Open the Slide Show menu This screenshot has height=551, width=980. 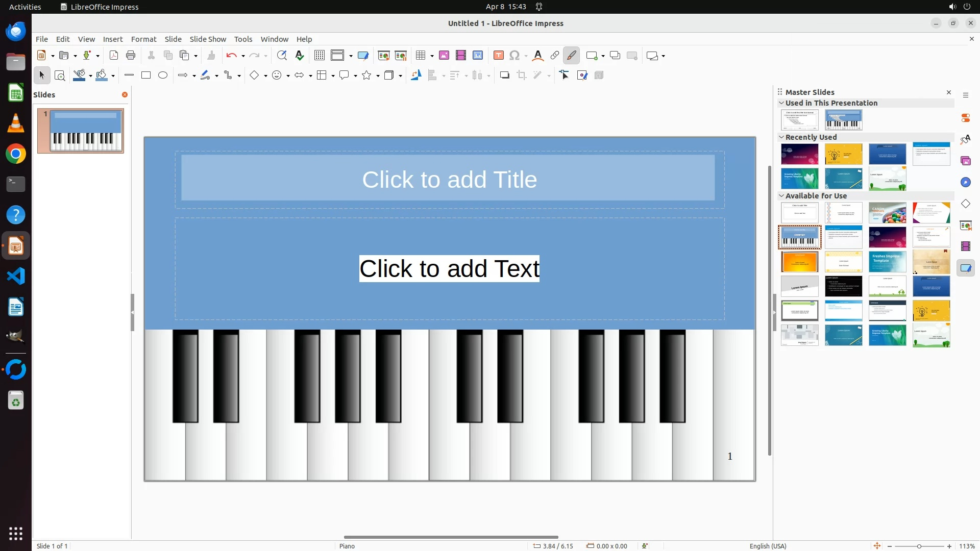tap(208, 39)
